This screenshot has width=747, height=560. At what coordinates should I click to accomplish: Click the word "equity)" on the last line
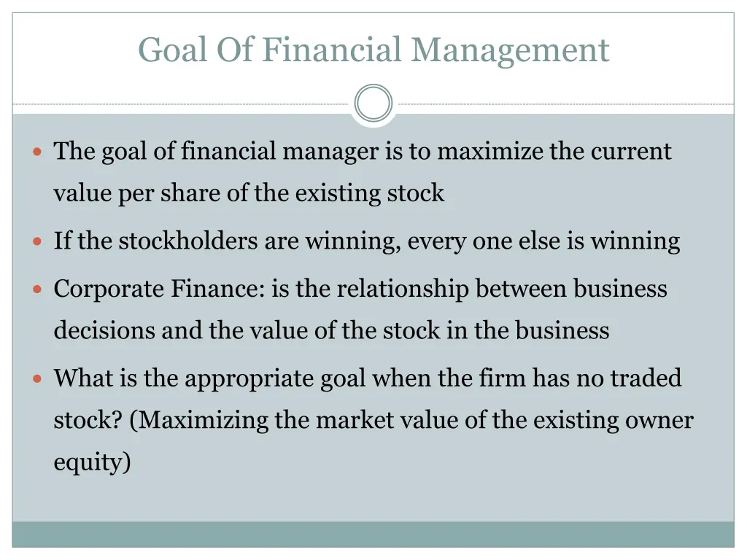pyautogui.click(x=92, y=462)
